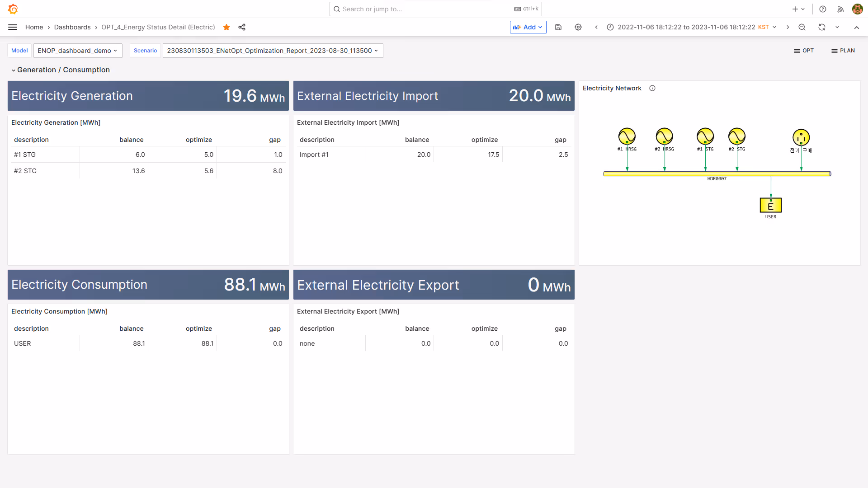
Task: Sort generation table by balance column
Action: [131, 140]
